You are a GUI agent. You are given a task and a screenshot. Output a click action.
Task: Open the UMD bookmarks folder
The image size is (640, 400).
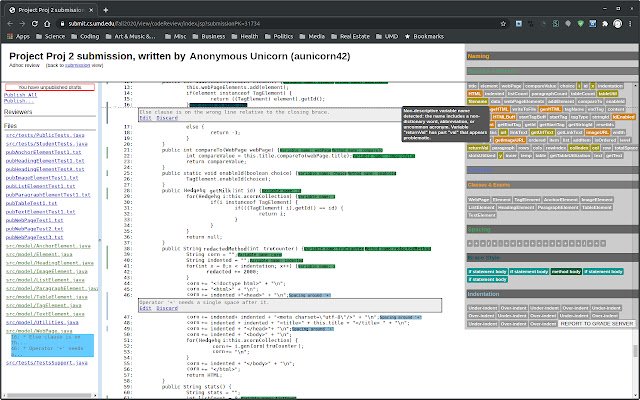pos(387,36)
